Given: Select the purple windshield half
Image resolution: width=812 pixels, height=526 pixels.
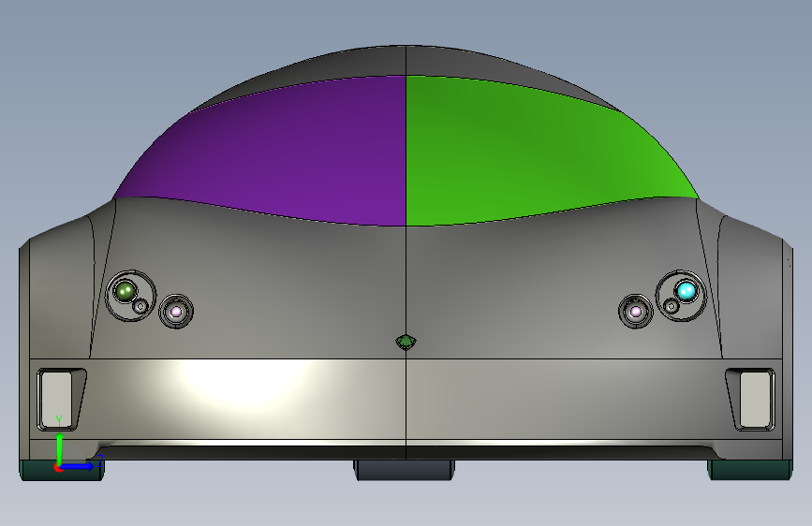Looking at the screenshot, I should click(x=280, y=155).
